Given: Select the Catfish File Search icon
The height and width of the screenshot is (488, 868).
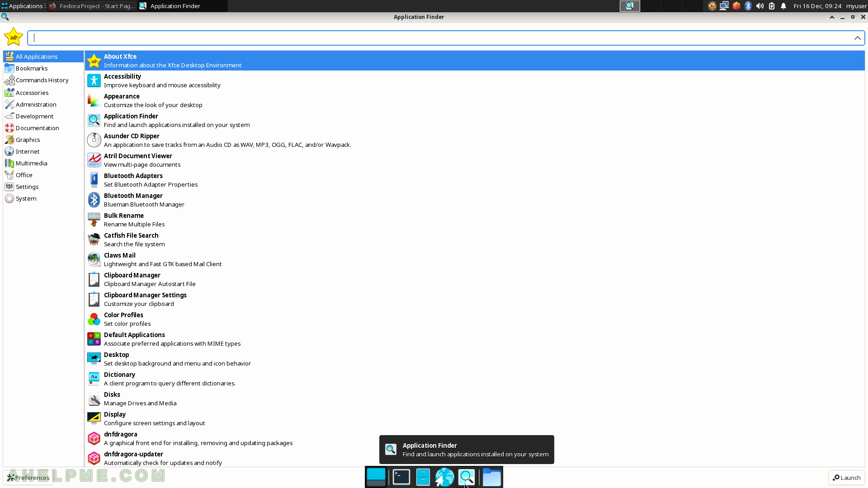Looking at the screenshot, I should pyautogui.click(x=94, y=239).
